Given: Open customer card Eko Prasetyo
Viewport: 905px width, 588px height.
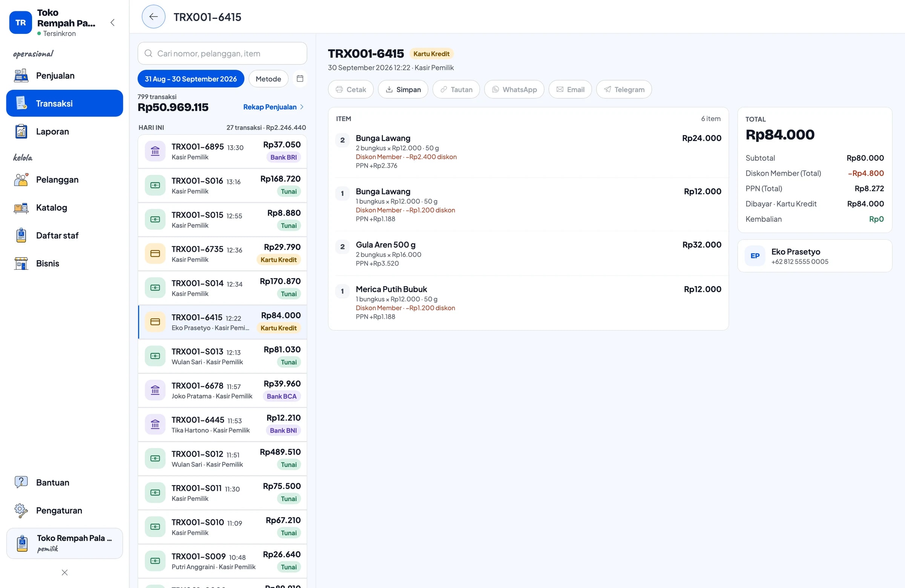Looking at the screenshot, I should [x=814, y=256].
